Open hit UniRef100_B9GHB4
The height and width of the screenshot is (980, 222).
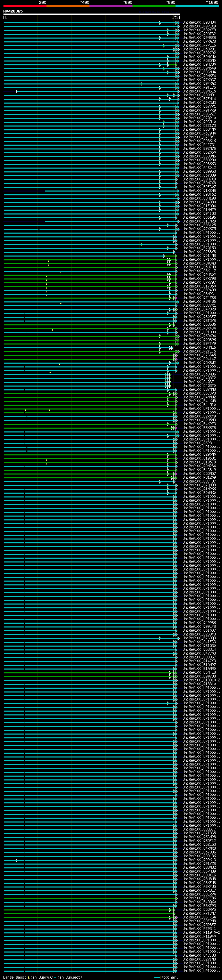tap(199, 23)
